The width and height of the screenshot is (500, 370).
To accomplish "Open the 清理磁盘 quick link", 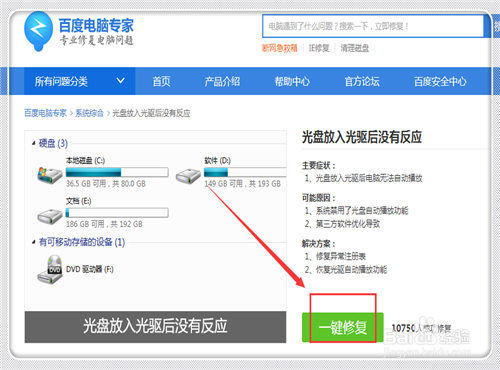I will click(355, 48).
